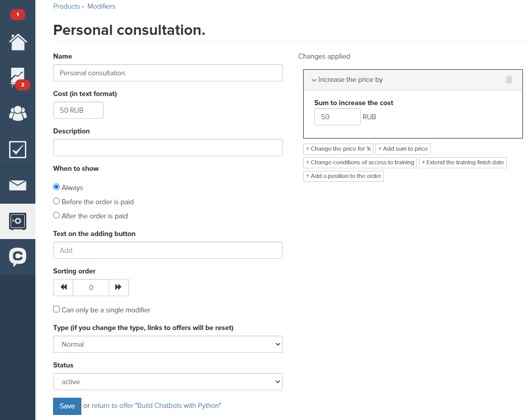The height and width of the screenshot is (420, 528).
Task: Return to offer 'Build Chatbots with Python'
Action: [x=156, y=405]
